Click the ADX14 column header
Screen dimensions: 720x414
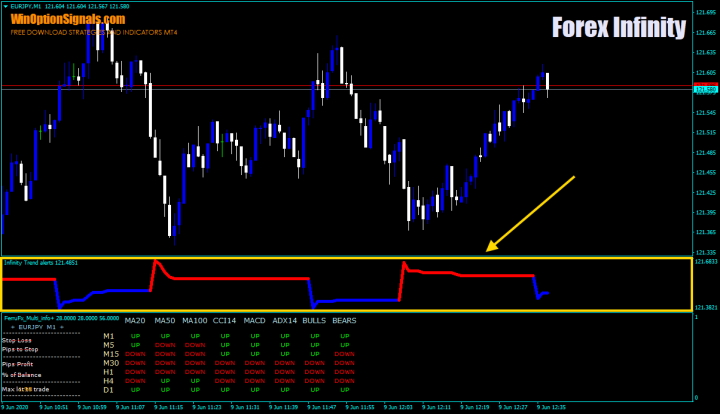tap(285, 321)
